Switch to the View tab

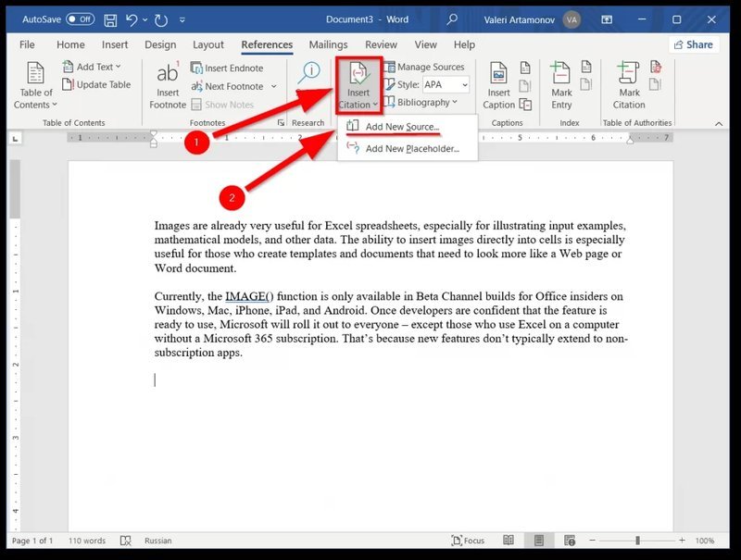tap(425, 44)
